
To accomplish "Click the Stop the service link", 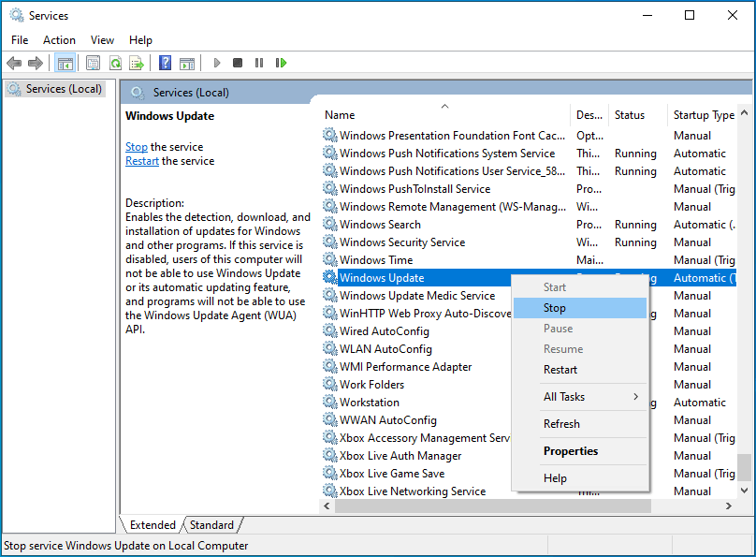I will [137, 147].
